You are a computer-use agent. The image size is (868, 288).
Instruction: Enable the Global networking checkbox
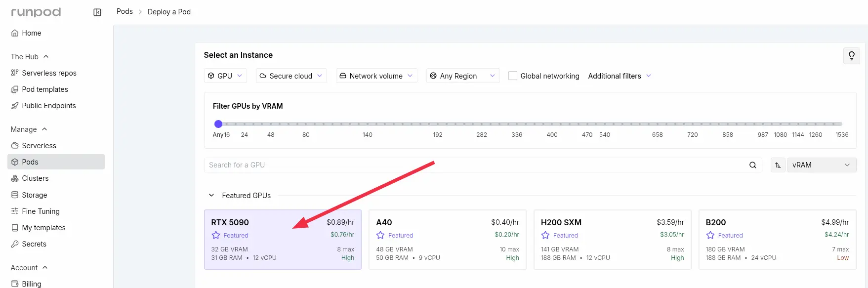(513, 76)
